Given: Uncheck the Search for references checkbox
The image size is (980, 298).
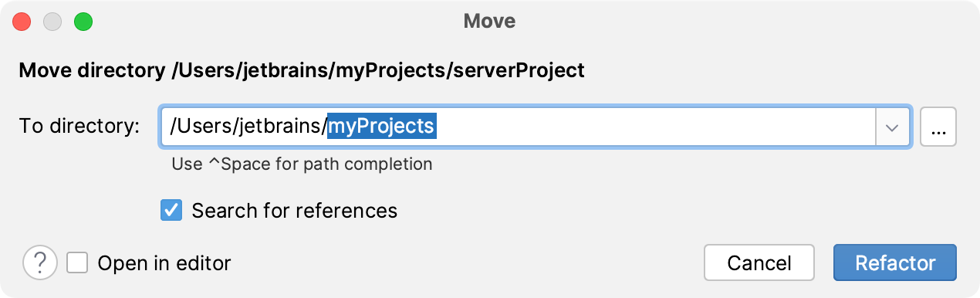Looking at the screenshot, I should click(x=171, y=210).
